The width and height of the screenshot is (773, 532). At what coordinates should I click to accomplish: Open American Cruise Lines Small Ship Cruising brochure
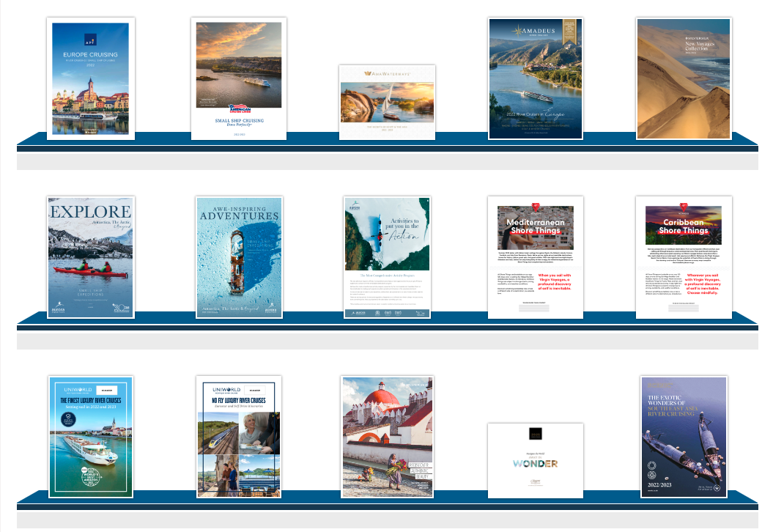(239, 79)
